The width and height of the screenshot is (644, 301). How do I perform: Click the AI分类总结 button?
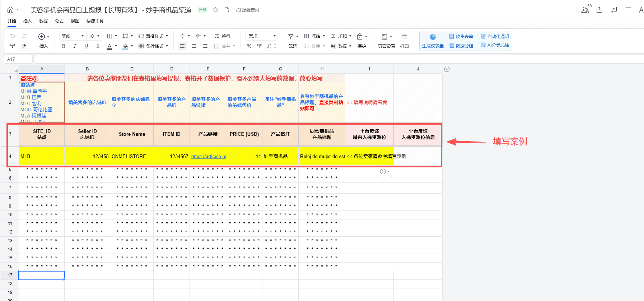495,45
